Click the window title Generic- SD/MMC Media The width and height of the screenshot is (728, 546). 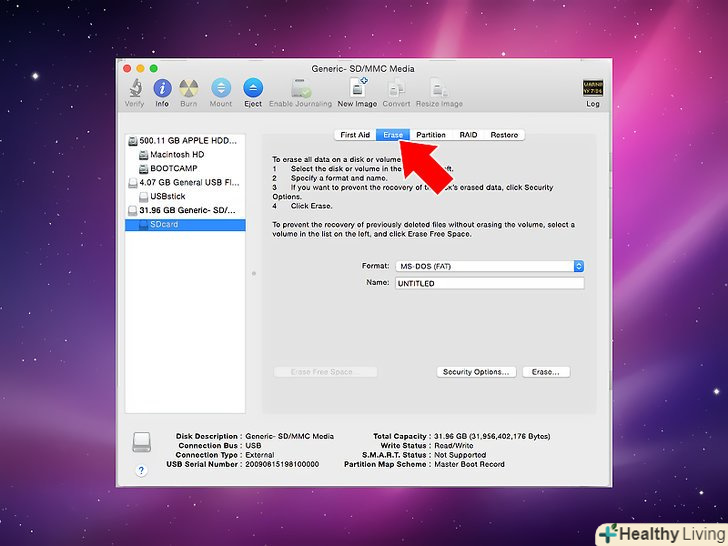(363, 69)
